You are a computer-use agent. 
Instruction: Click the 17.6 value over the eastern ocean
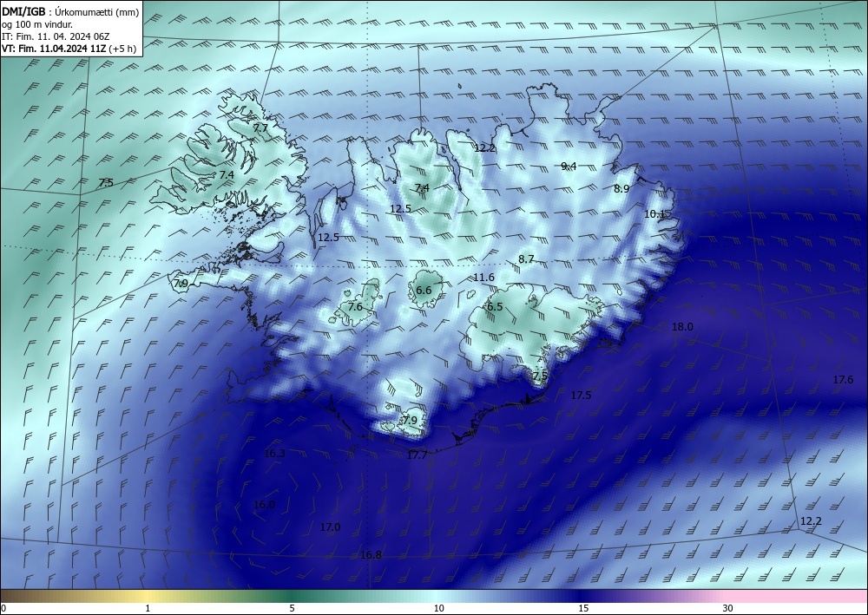pyautogui.click(x=843, y=379)
